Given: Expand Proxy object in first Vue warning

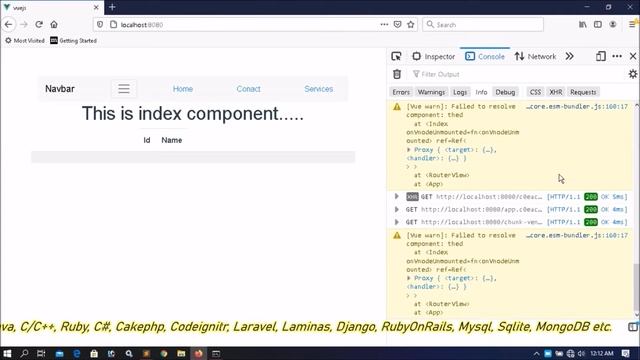Looking at the screenshot, I should coord(409,150).
